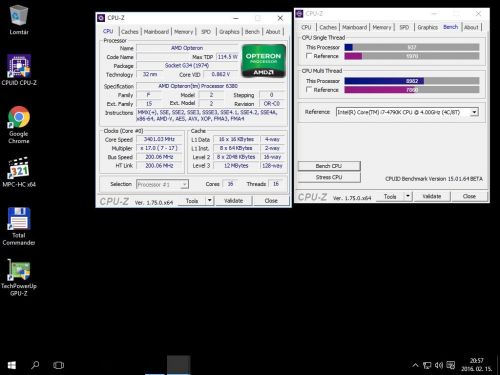The image size is (500, 375).
Task: Open Caches tab in Bench window
Action: pos(328,27)
